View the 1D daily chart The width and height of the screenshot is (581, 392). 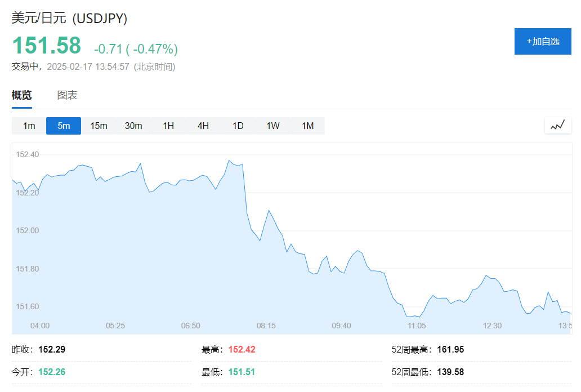click(238, 126)
